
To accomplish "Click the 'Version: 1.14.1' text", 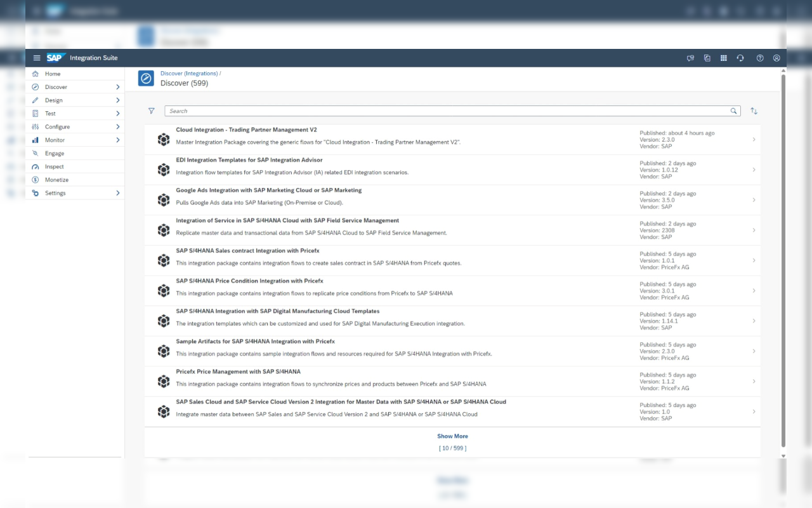I will click(658, 321).
